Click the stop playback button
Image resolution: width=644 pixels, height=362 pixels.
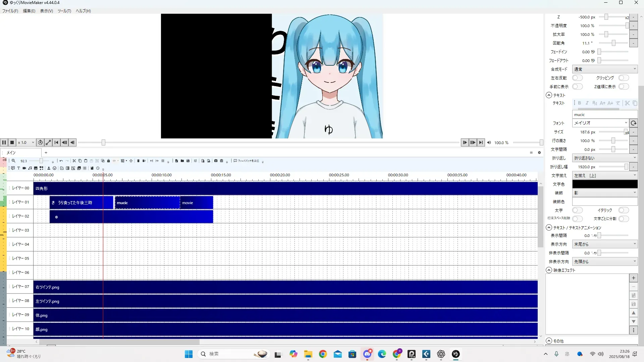pos(12,142)
